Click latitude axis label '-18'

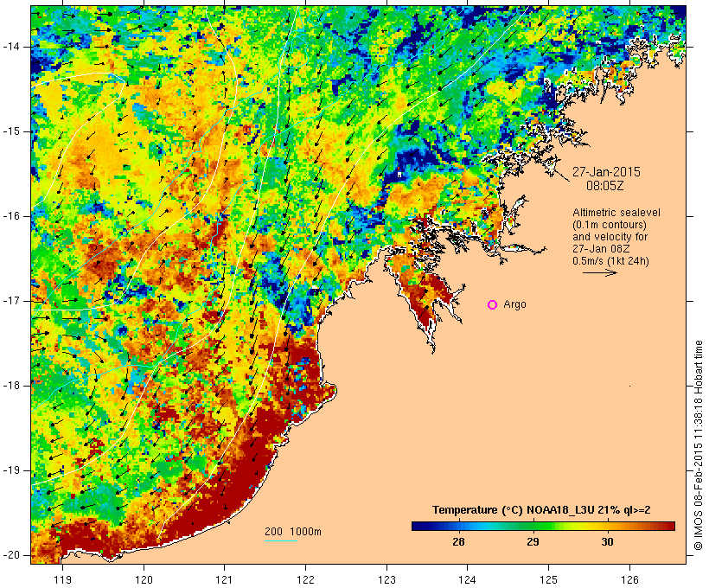11,386
